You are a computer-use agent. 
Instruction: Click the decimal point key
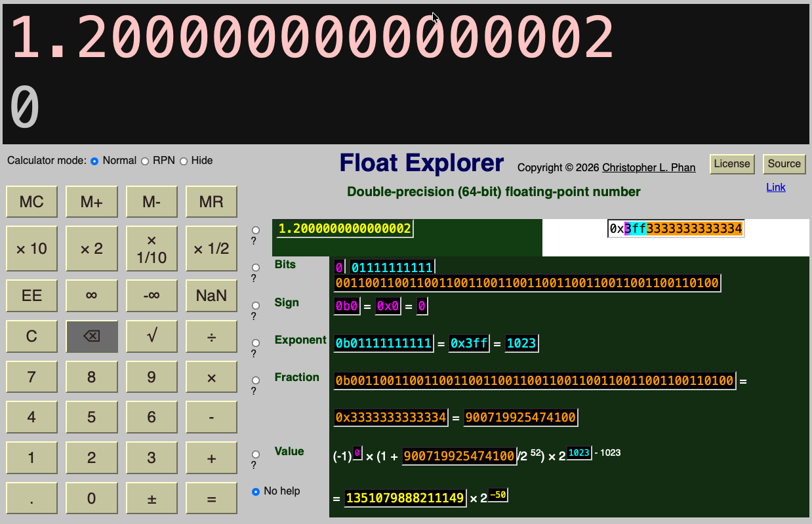[32, 498]
